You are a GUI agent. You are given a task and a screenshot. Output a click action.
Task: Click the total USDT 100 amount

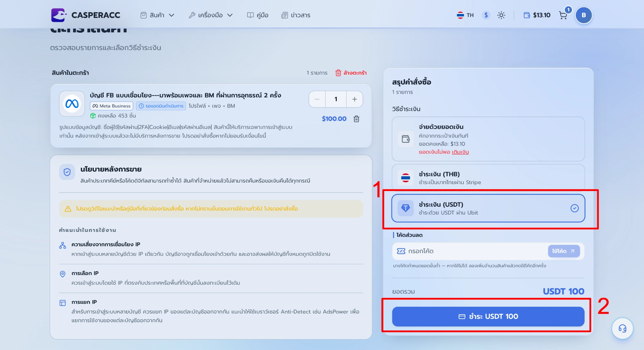click(x=563, y=291)
